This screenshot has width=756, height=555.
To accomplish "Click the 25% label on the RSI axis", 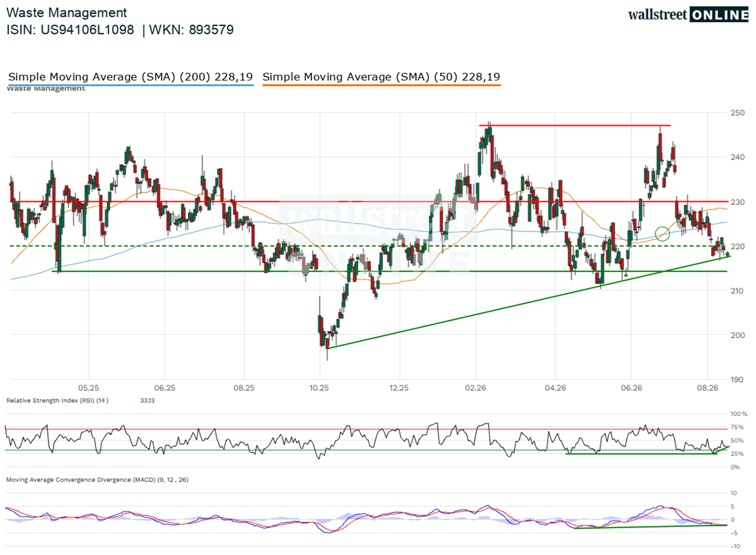I will pos(737,453).
